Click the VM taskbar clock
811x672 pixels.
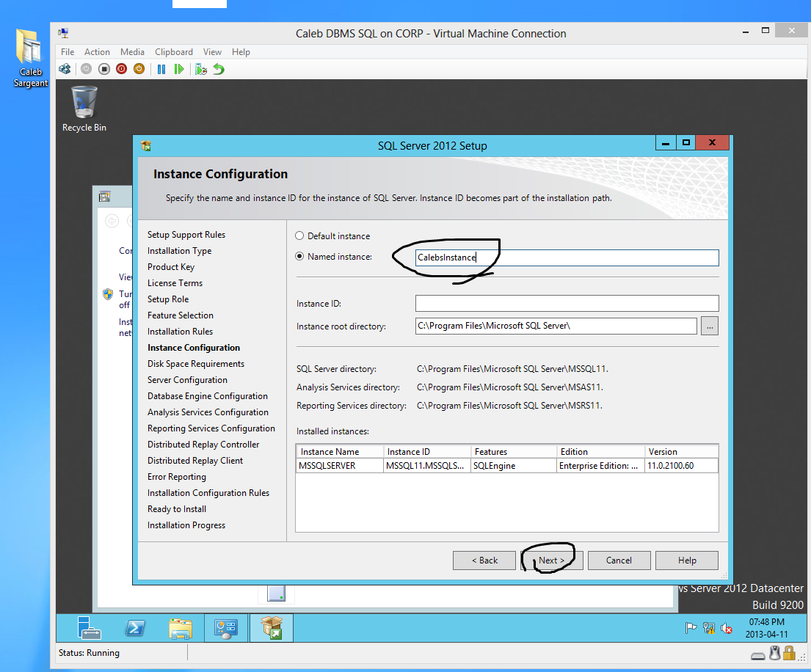pyautogui.click(x=766, y=628)
